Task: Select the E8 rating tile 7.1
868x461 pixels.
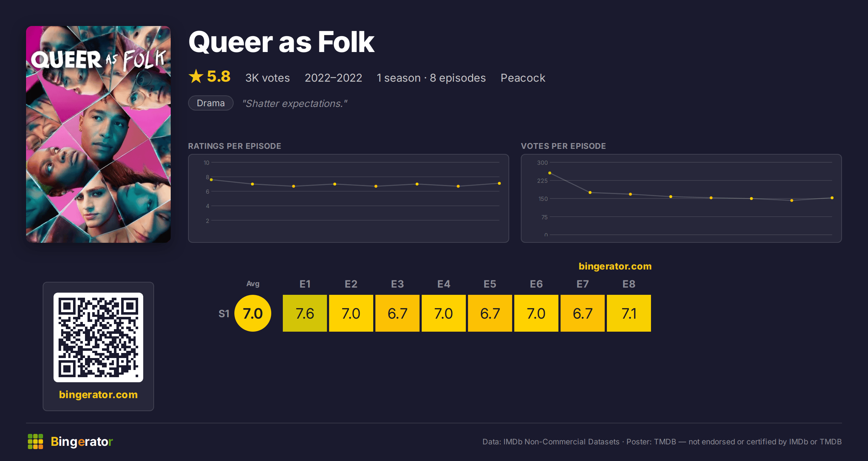Action: click(629, 313)
